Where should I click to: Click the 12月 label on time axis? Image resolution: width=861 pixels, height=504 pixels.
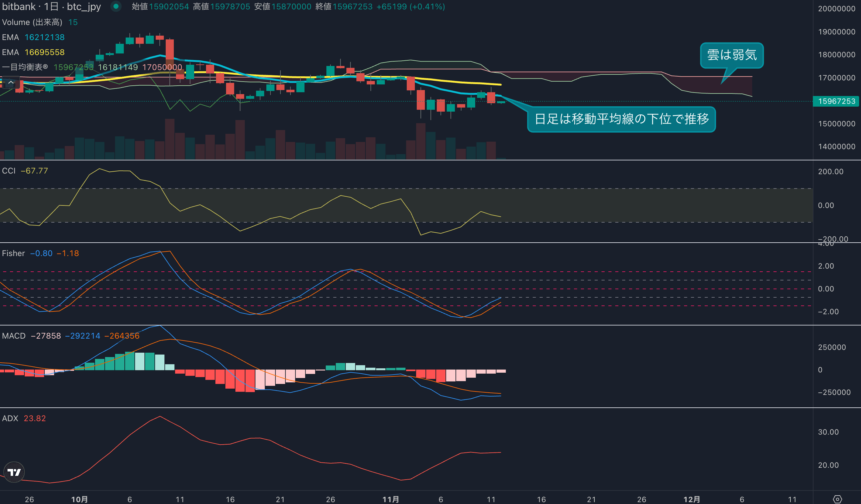pyautogui.click(x=692, y=499)
